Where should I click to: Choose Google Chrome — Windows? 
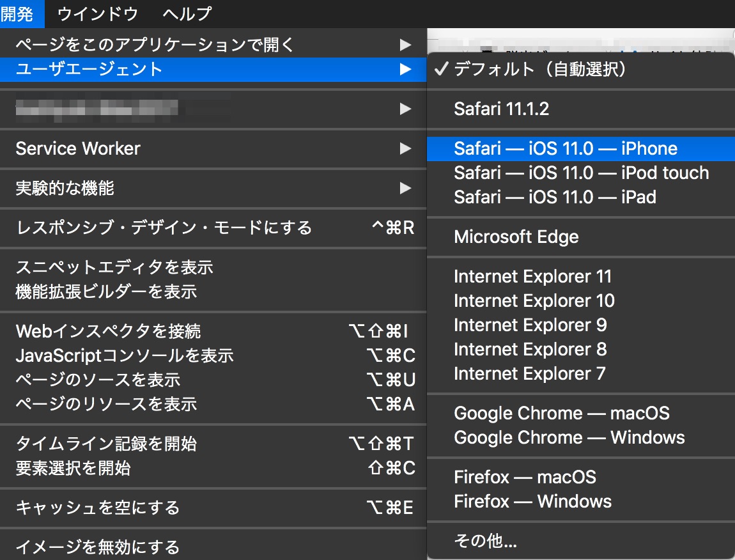(581, 438)
